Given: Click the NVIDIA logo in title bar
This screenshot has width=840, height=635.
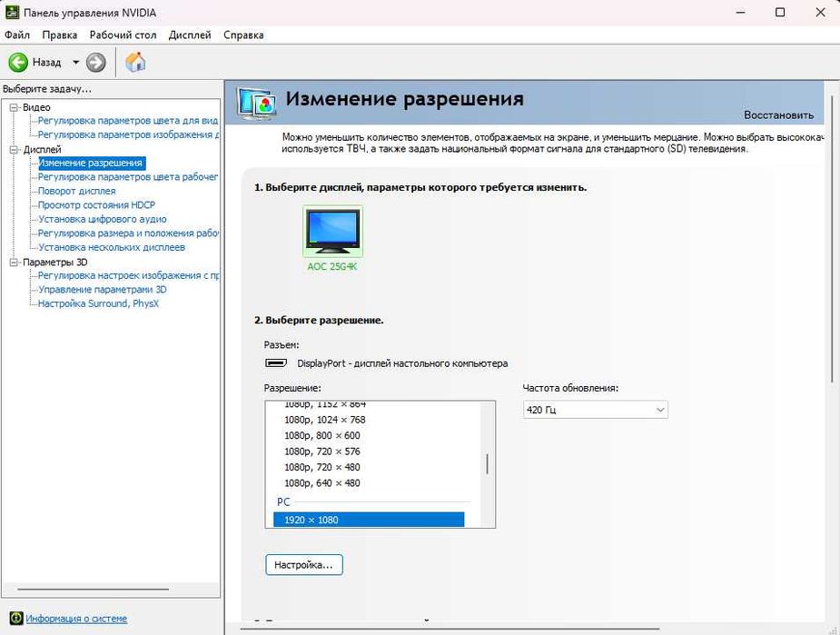Looking at the screenshot, I should pyautogui.click(x=12, y=12).
